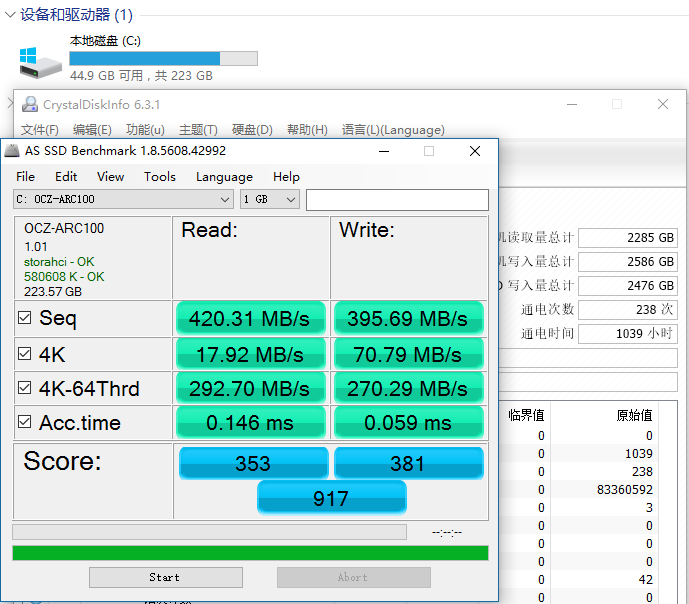The height and width of the screenshot is (604, 689).
Task: Open the Language menu in AS SSD
Action: (225, 177)
